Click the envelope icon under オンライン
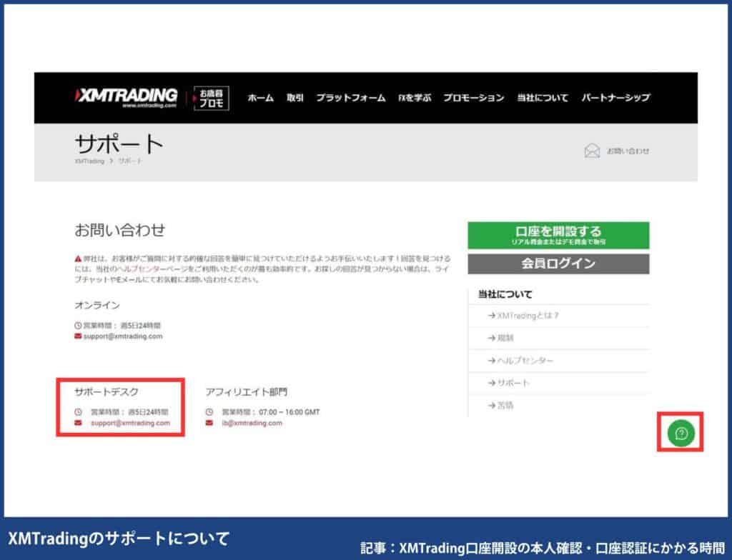This screenshot has height=560, width=732. 78,336
